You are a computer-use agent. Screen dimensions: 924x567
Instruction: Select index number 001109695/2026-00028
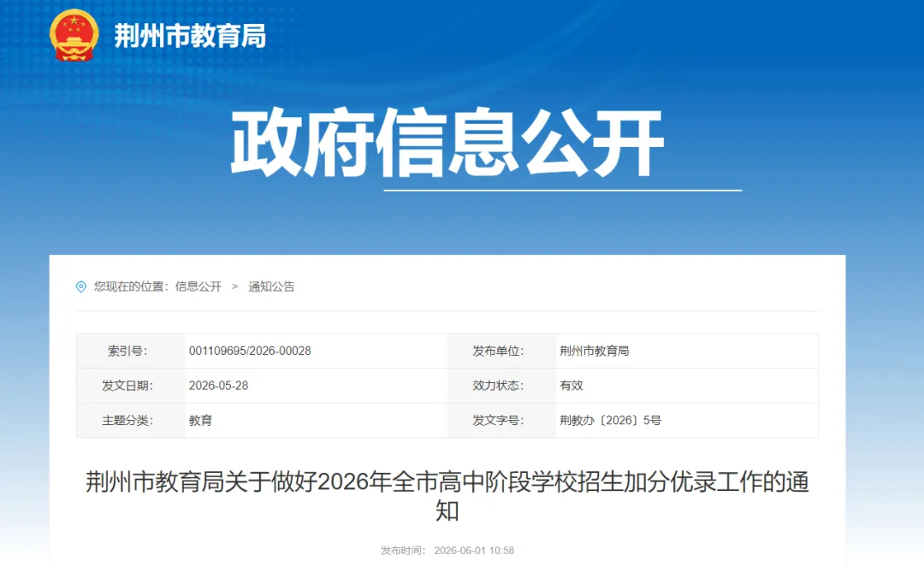coord(250,351)
